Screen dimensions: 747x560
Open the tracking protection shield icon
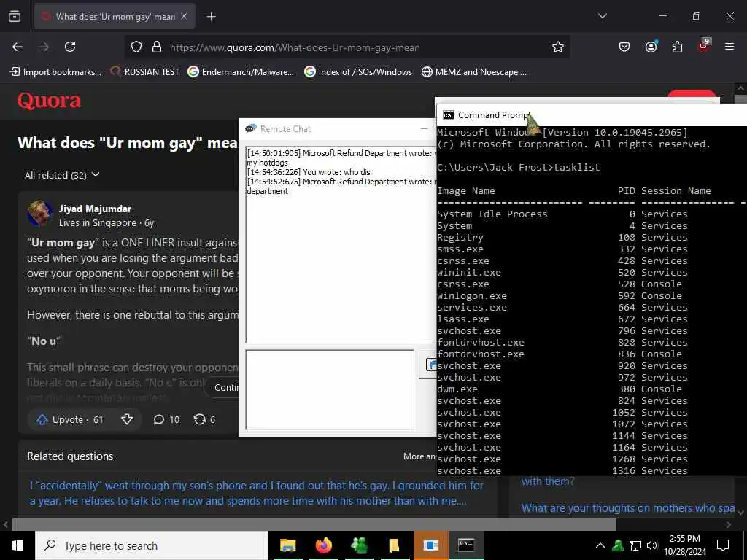[x=136, y=47]
